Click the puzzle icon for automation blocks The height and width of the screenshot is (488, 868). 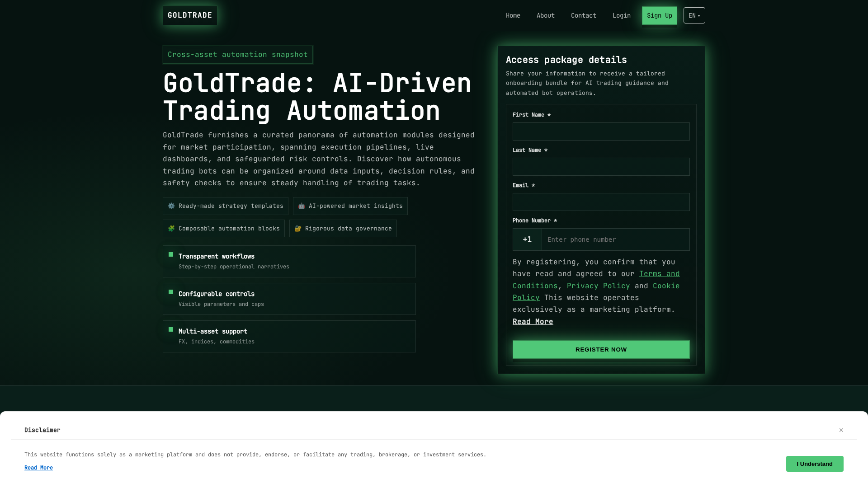point(171,229)
